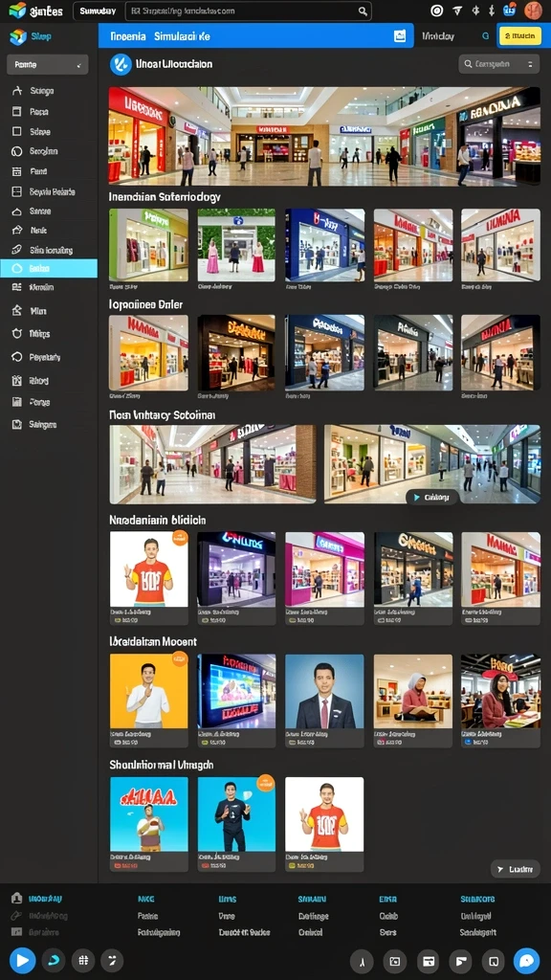Open the user avatar at top right
This screenshot has width=551, height=980.
click(533, 10)
